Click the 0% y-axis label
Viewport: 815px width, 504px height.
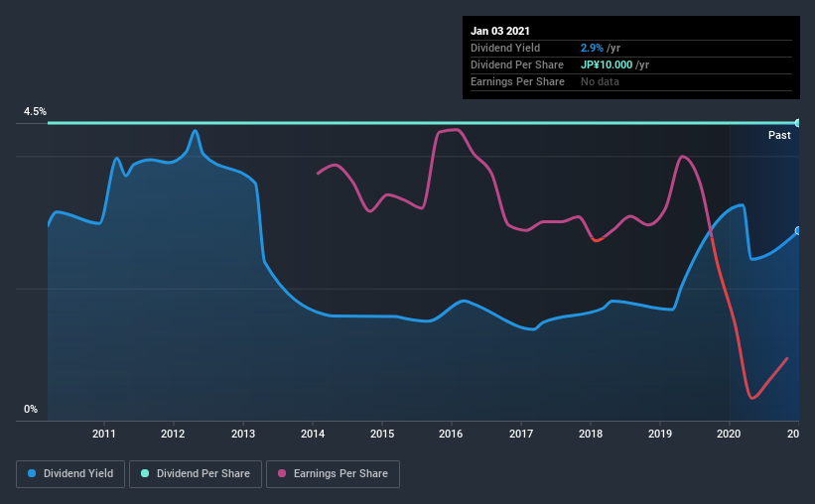(x=31, y=410)
